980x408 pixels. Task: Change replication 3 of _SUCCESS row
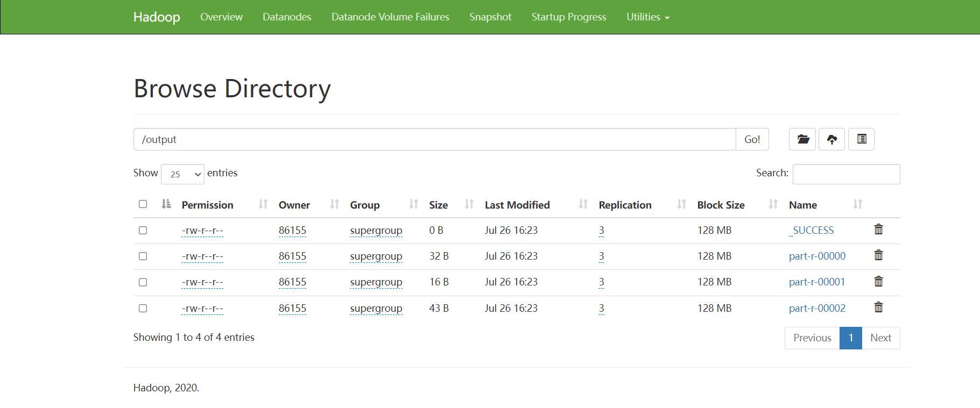(601, 231)
